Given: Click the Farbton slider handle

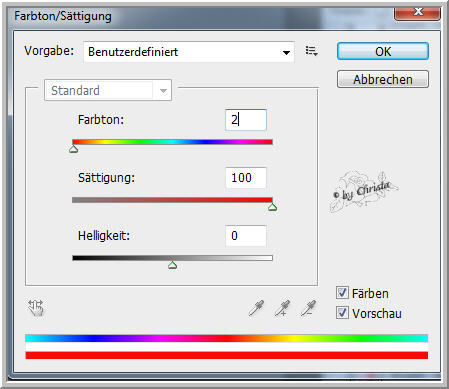Looking at the screenshot, I should [x=74, y=149].
